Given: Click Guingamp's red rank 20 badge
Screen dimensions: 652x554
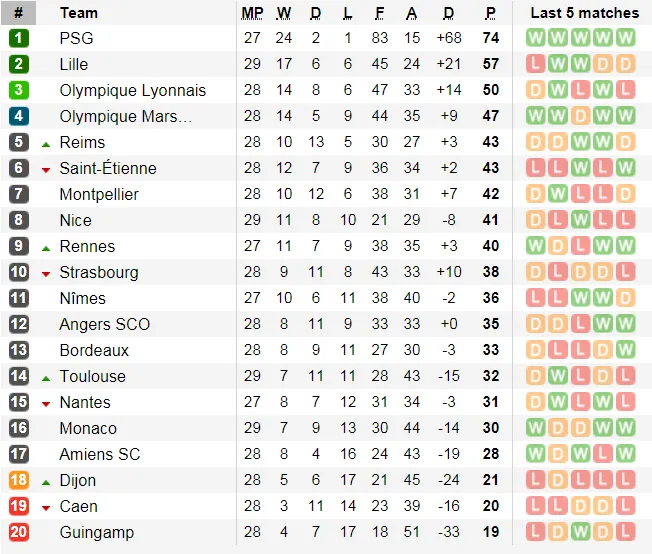Looking at the screenshot, I should [19, 532].
